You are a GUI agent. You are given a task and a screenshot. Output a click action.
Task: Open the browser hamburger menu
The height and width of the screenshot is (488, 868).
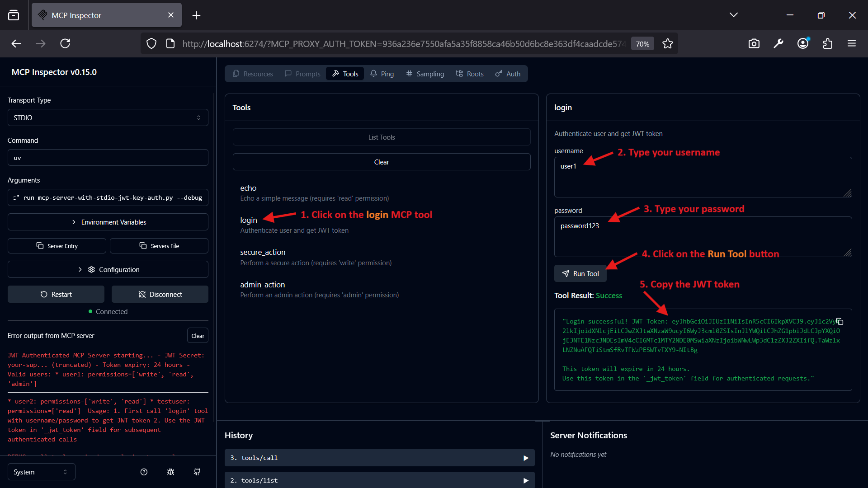[852, 43]
